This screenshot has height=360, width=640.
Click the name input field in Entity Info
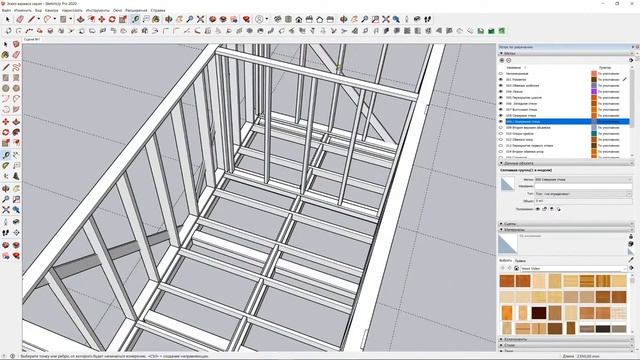point(583,187)
